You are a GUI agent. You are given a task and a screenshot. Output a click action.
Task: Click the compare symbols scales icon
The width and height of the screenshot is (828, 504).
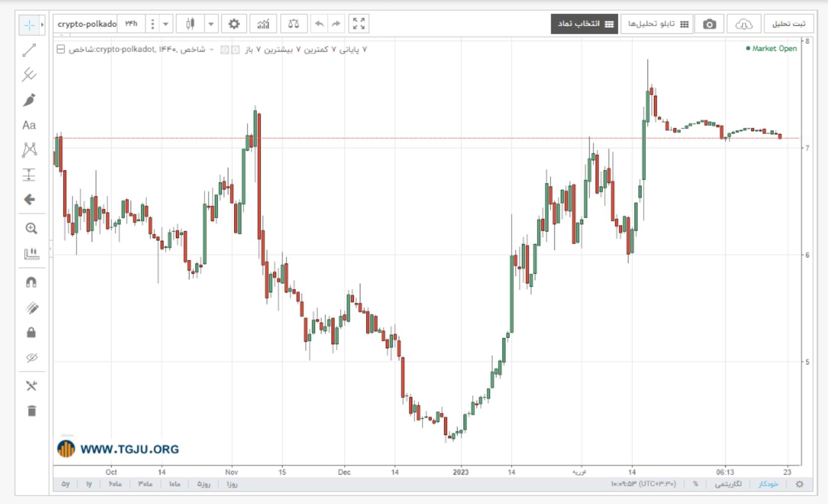tap(293, 24)
